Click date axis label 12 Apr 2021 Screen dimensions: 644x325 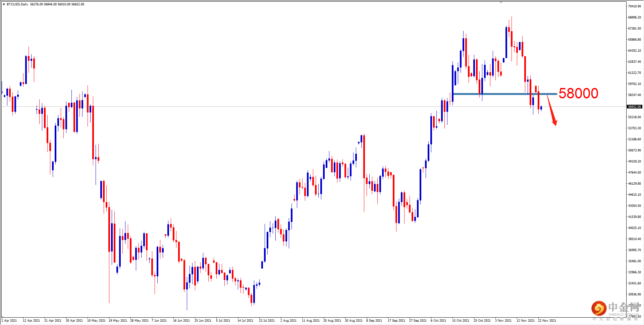pyautogui.click(x=31, y=321)
